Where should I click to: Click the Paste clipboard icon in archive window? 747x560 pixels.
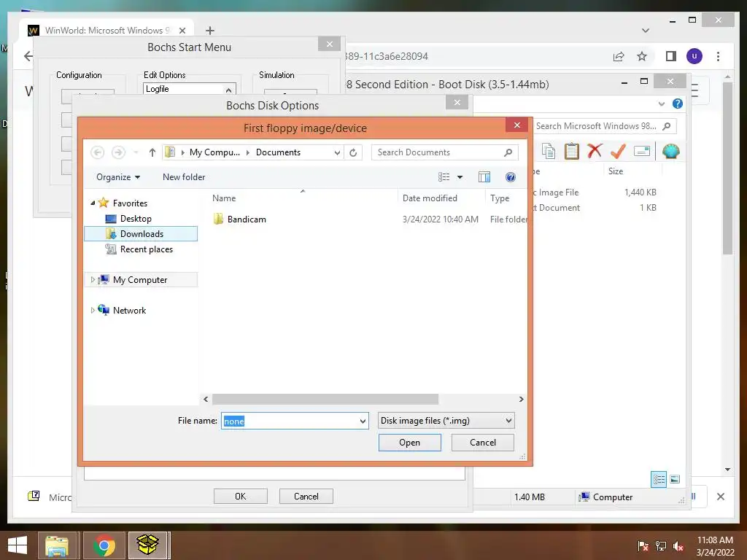click(572, 152)
